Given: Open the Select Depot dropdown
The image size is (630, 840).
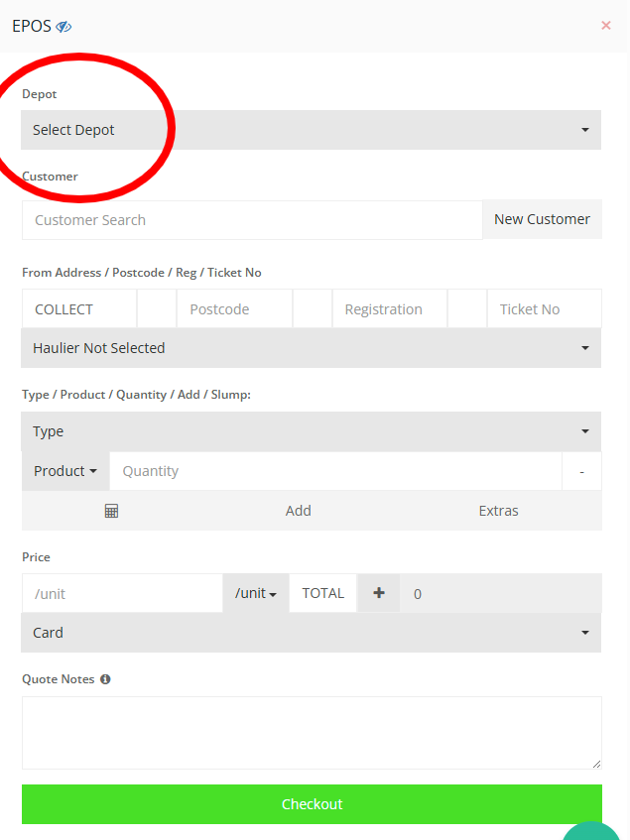Looking at the screenshot, I should pos(311,130).
